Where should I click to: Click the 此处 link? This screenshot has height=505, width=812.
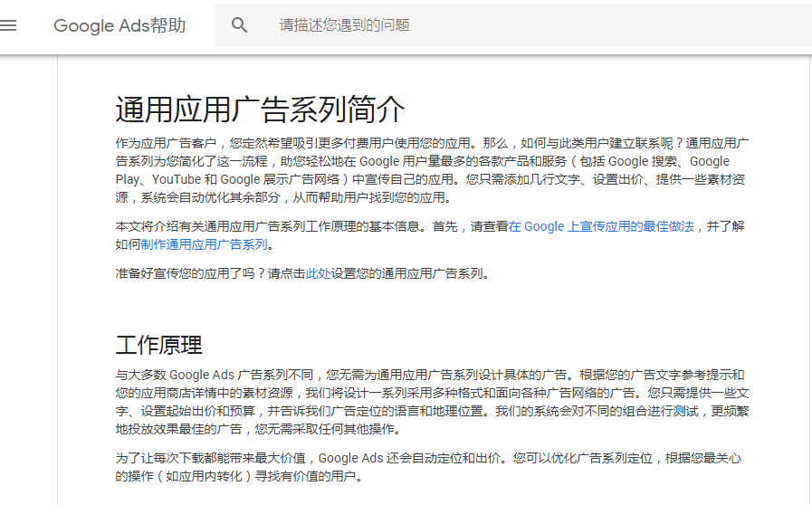[x=318, y=273]
